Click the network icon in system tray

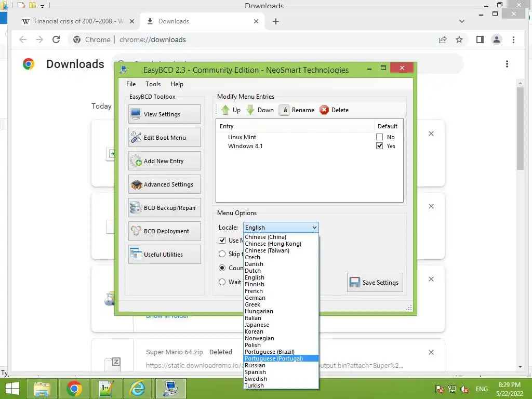click(x=451, y=389)
